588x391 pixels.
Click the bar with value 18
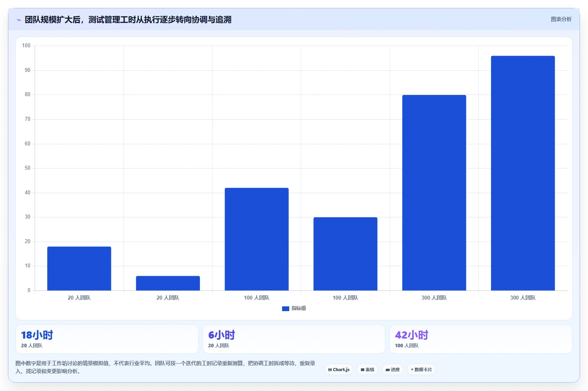79,269
